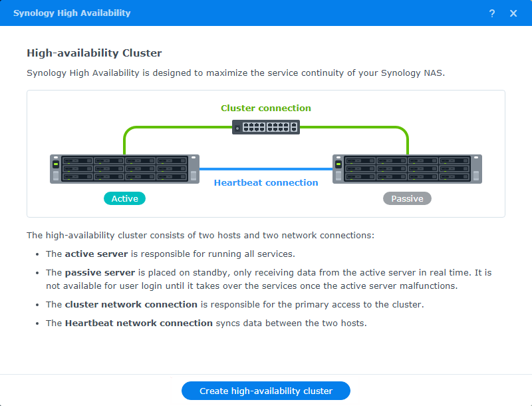Viewport: 532px width, 406px height.
Task: Click the Synology High Availability title text
Action: (x=72, y=13)
